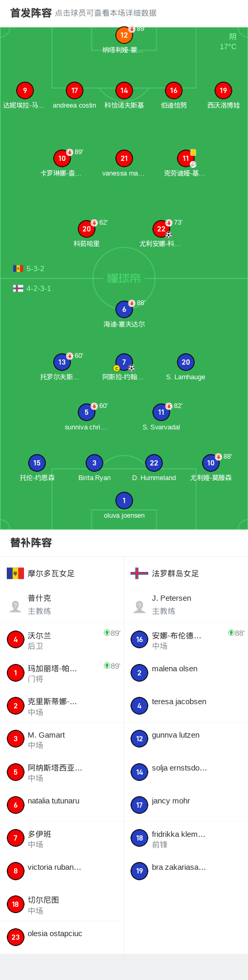The height and width of the screenshot is (980, 248).
Task: Select red number 9 player circle
Action: coord(25,90)
